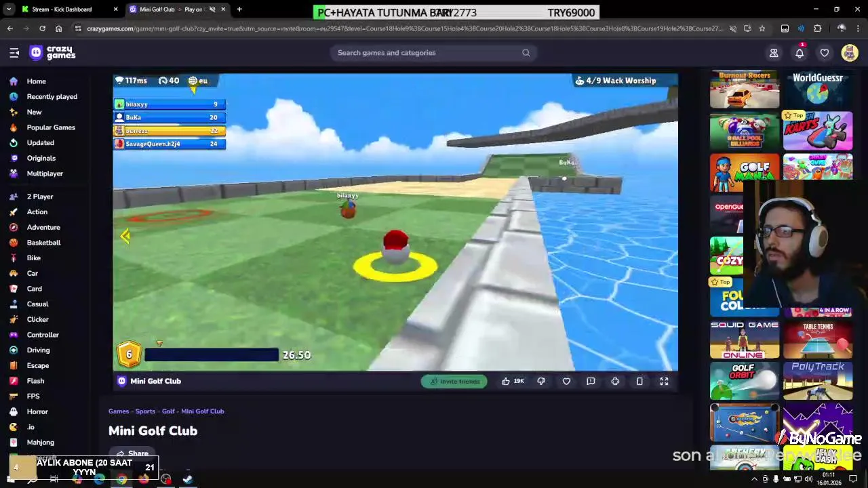Select the Mahjong category
The width and height of the screenshot is (868, 488).
coord(40,442)
